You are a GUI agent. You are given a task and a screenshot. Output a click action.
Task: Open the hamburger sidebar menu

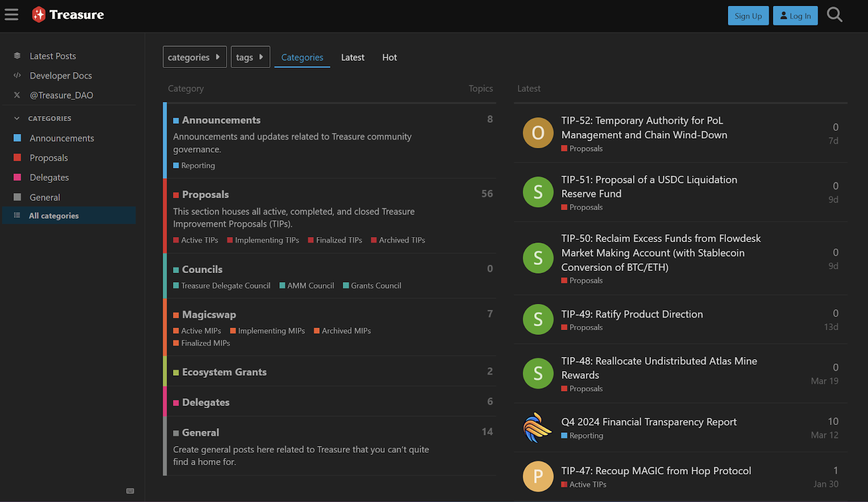[x=11, y=15]
